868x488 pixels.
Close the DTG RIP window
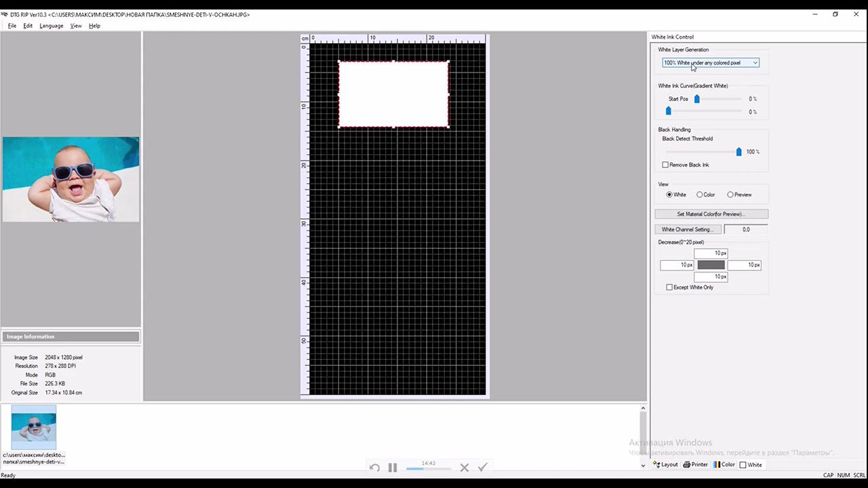pos(857,14)
